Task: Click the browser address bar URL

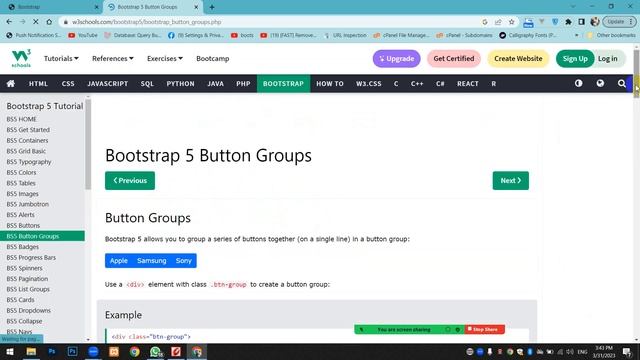Action: click(x=147, y=22)
